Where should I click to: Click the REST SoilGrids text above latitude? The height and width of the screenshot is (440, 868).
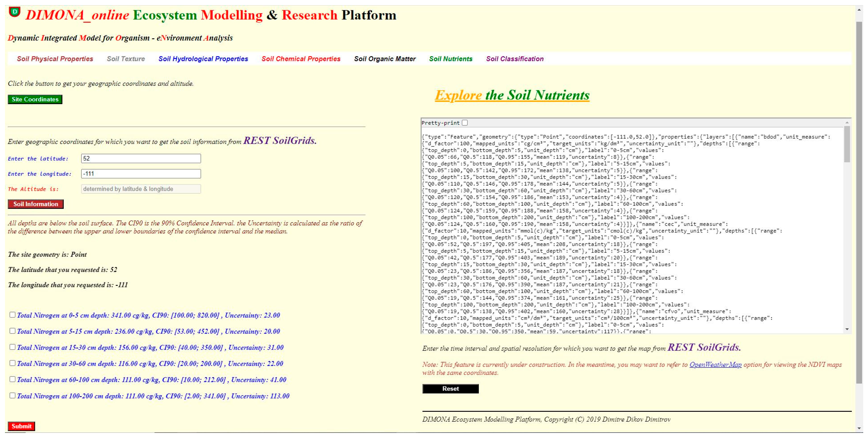[280, 140]
